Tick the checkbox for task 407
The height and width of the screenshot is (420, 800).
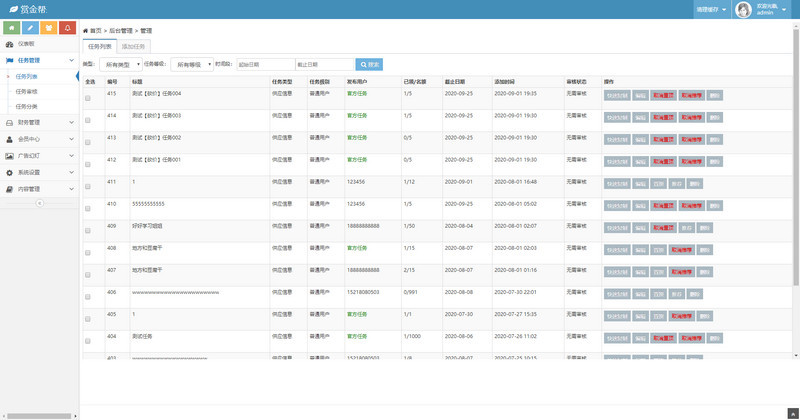[x=88, y=275]
